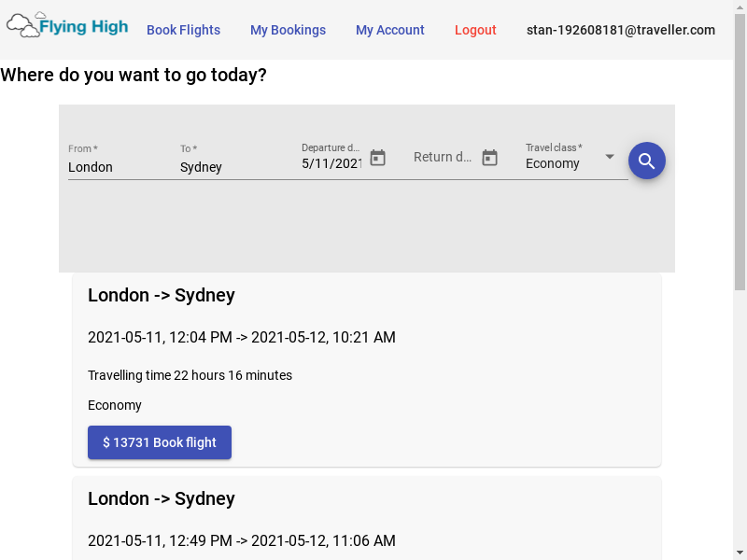The width and height of the screenshot is (747, 560).
Task: Click the From field containing London
Action: [117, 167]
